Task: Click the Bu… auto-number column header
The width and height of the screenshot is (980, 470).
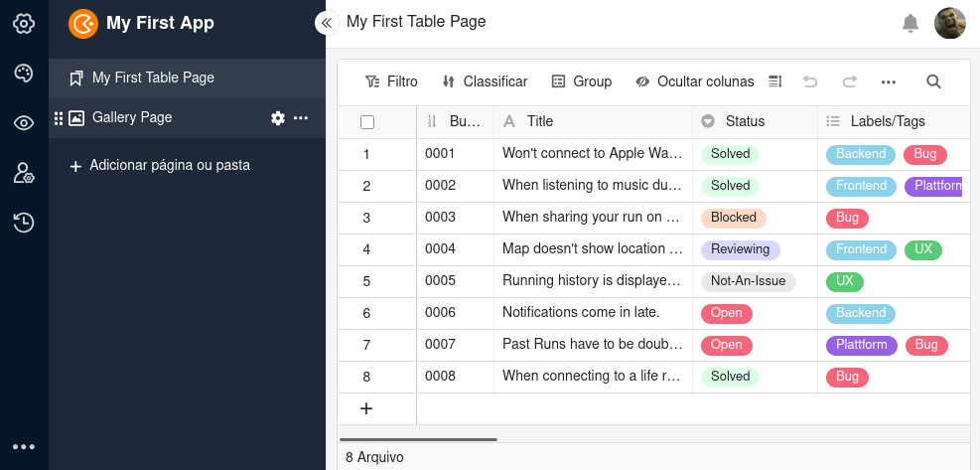Action: (455, 121)
